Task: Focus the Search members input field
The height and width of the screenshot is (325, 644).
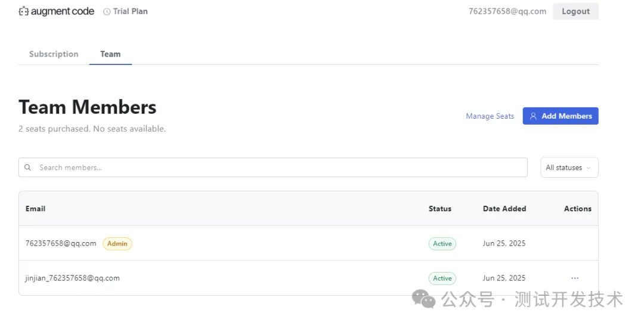Action: pyautogui.click(x=280, y=168)
